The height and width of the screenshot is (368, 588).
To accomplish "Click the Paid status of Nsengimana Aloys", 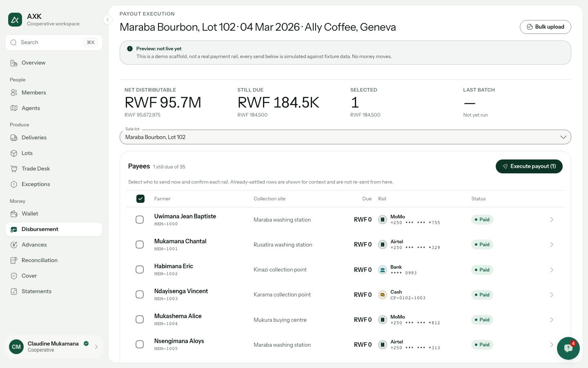I will pos(482,345).
